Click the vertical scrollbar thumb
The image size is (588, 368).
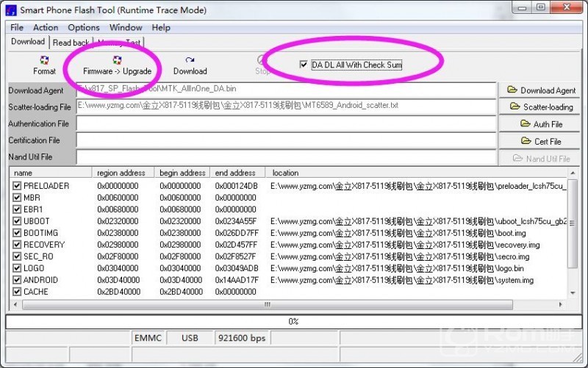point(573,223)
